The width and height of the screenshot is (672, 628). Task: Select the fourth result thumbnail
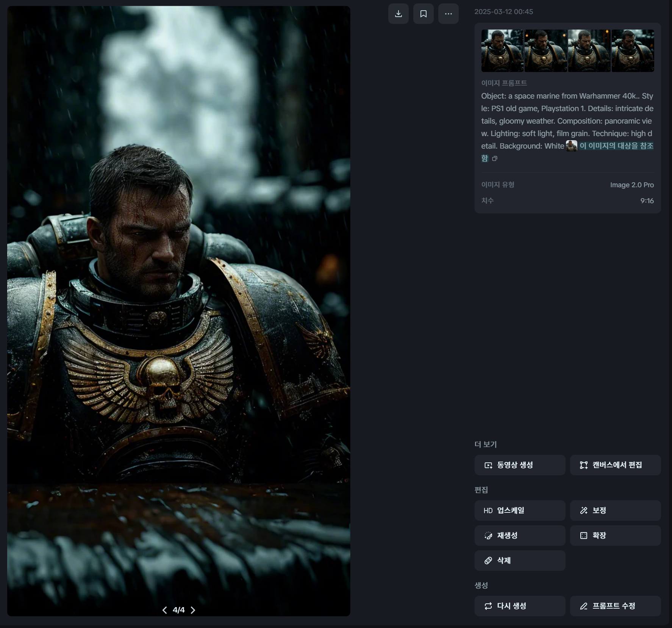pos(633,51)
